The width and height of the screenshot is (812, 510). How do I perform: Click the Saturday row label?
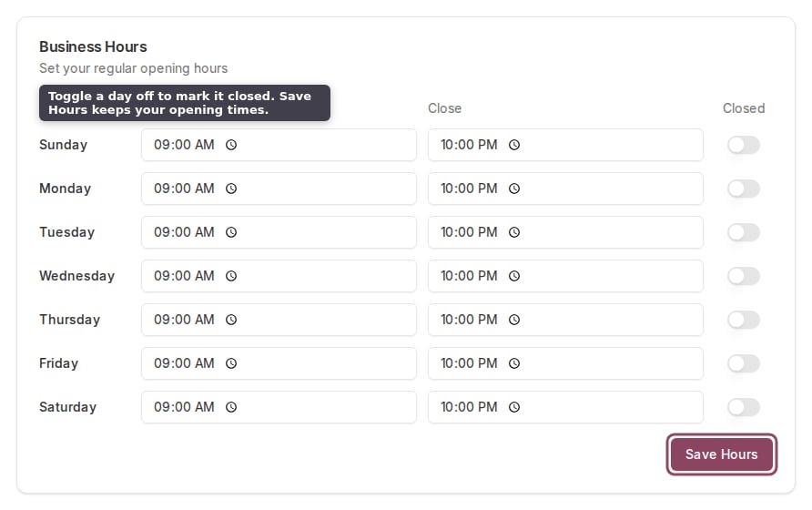(68, 407)
